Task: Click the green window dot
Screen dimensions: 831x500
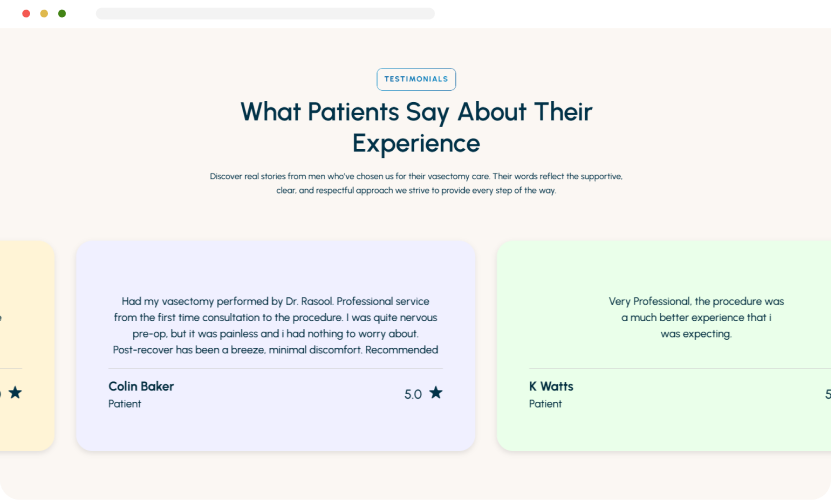Action: (62, 13)
